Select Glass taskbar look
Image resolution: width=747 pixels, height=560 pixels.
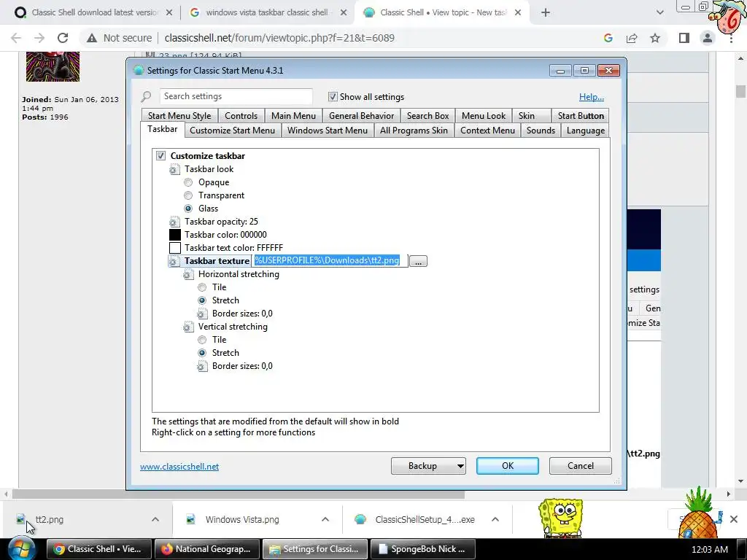(x=188, y=209)
